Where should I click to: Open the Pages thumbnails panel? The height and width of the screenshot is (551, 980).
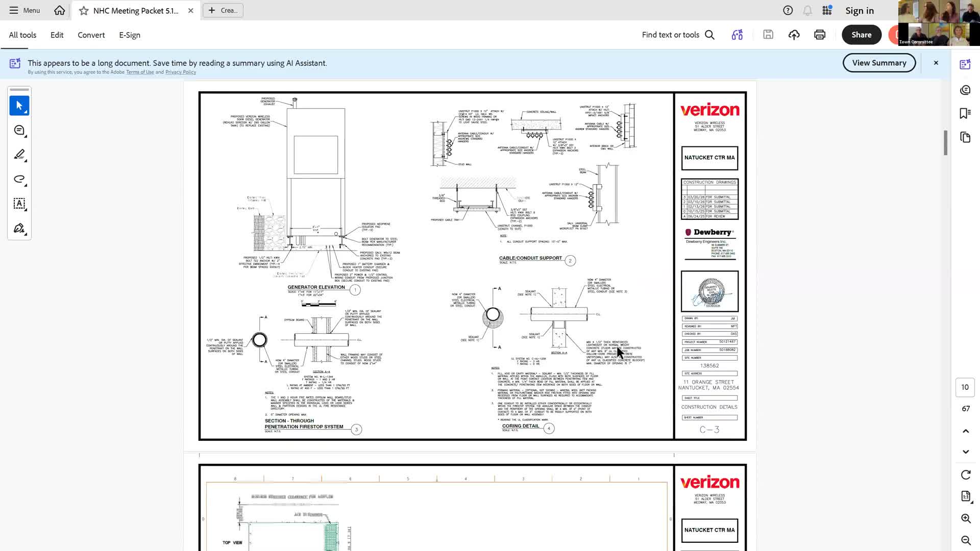965,137
